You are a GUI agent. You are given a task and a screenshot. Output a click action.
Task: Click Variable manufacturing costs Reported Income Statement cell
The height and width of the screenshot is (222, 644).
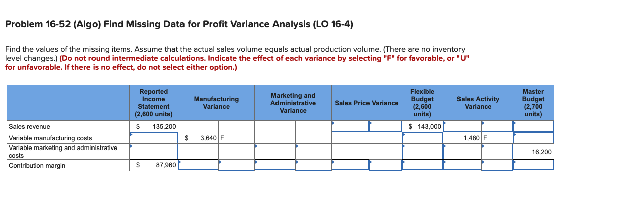tap(154, 138)
